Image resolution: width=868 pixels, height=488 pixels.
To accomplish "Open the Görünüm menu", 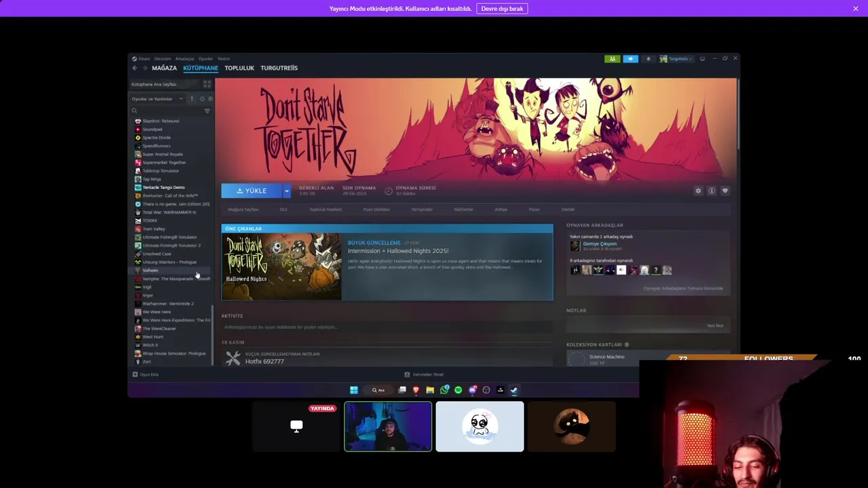I will click(x=163, y=59).
